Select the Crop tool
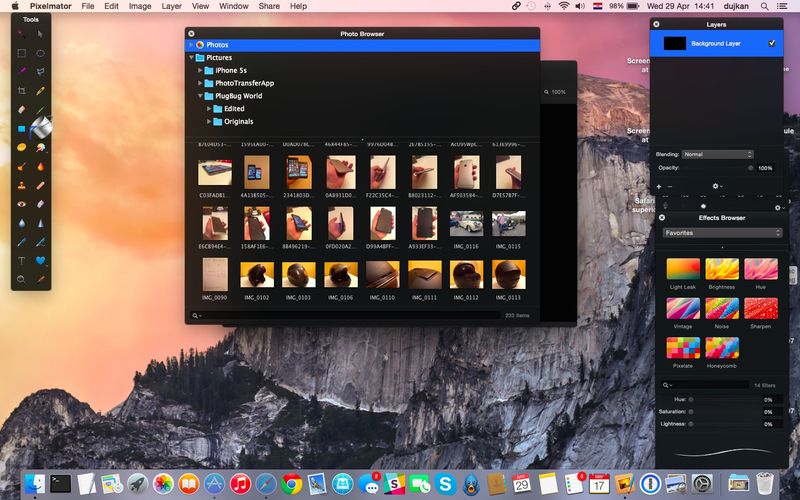Viewport: 800px width, 500px height. point(21,91)
